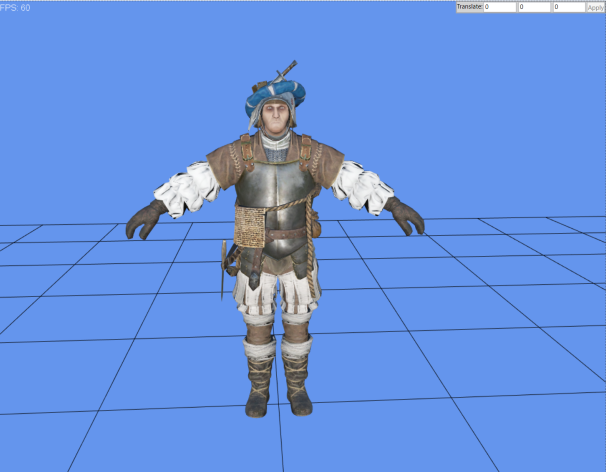This screenshot has width=606, height=472.
Task: Click the FPS: 60 counter text
Action: pos(15,8)
